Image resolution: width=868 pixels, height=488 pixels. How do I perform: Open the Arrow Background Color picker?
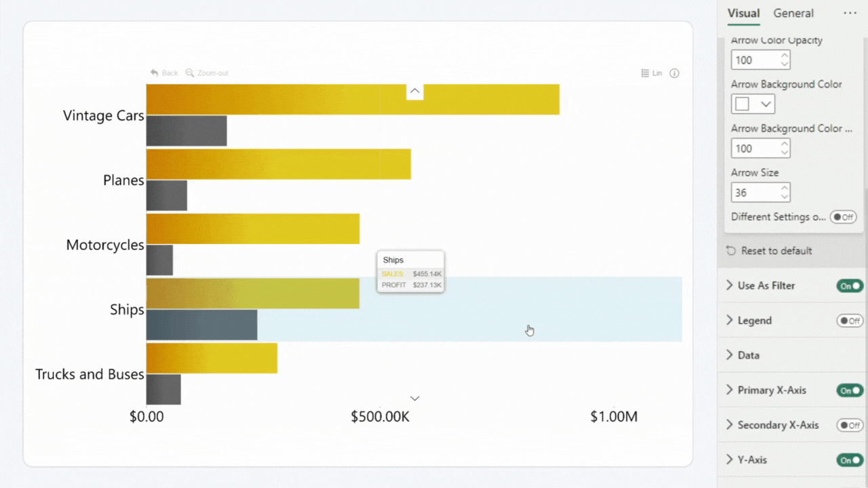[753, 104]
